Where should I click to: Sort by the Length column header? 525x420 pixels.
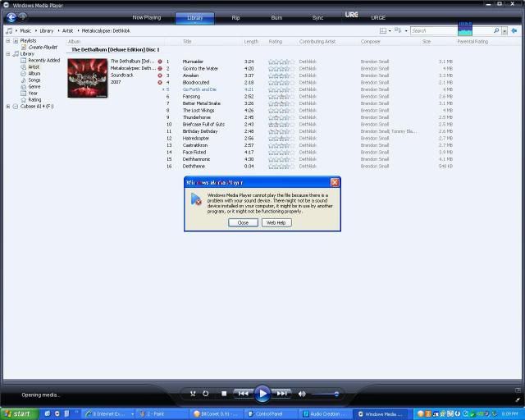[251, 42]
